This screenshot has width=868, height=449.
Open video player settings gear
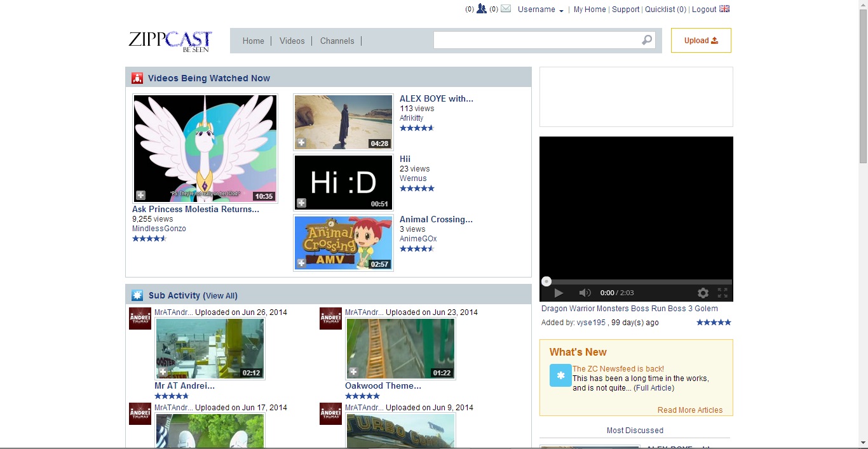pyautogui.click(x=703, y=293)
